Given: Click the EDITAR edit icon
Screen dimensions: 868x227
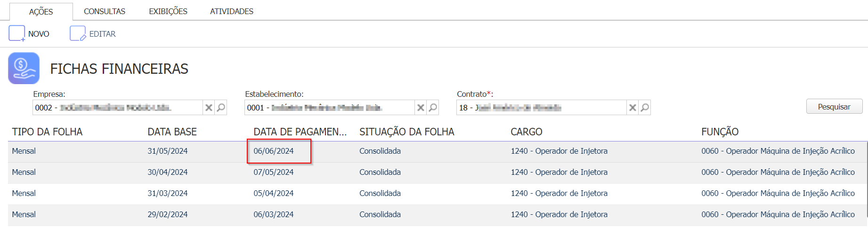Looking at the screenshot, I should (78, 34).
